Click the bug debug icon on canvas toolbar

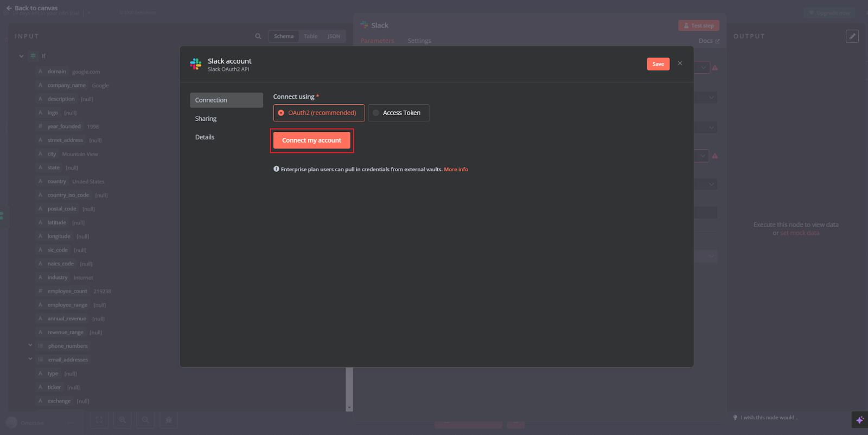[x=169, y=420]
